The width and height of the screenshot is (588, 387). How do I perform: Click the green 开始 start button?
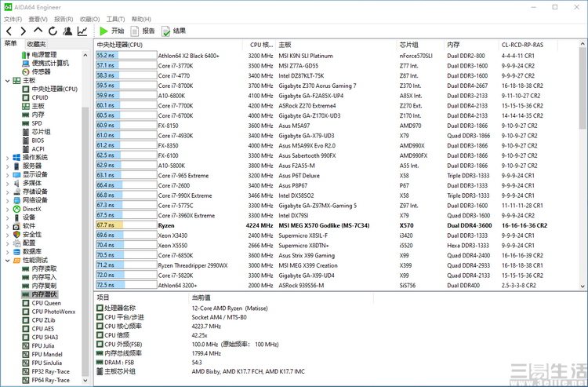click(x=112, y=31)
